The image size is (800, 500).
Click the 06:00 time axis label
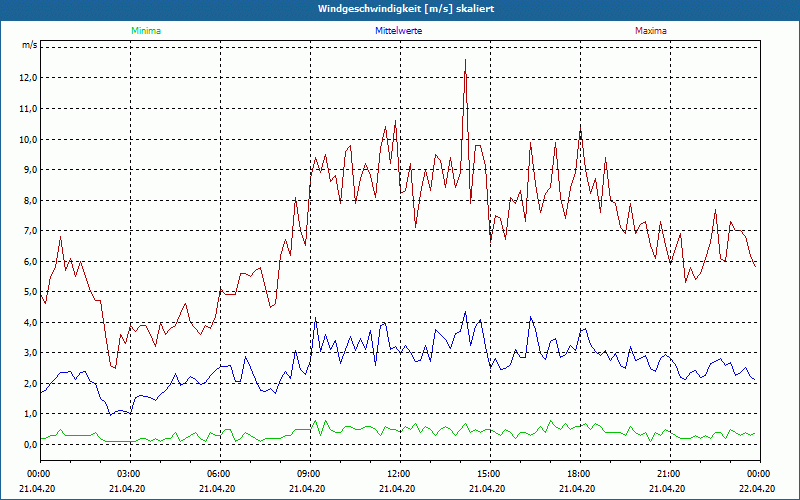(220, 474)
